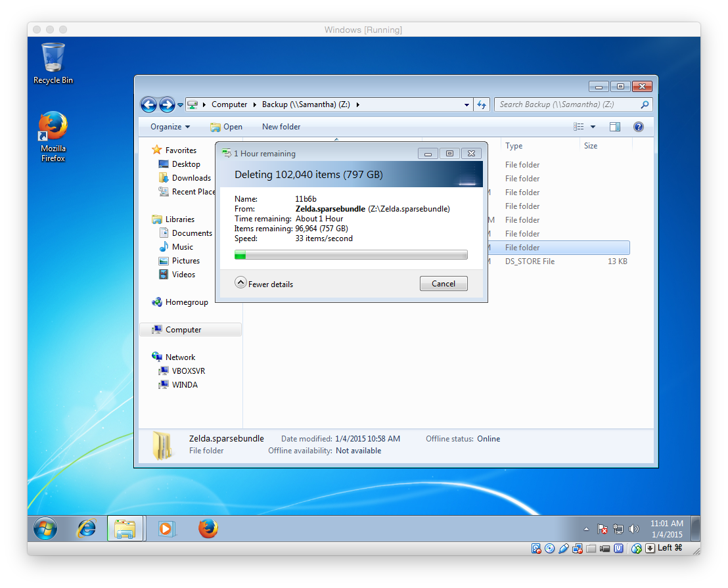The height and width of the screenshot is (588, 728).
Task: Click the delete progress bar
Action: pos(351,254)
